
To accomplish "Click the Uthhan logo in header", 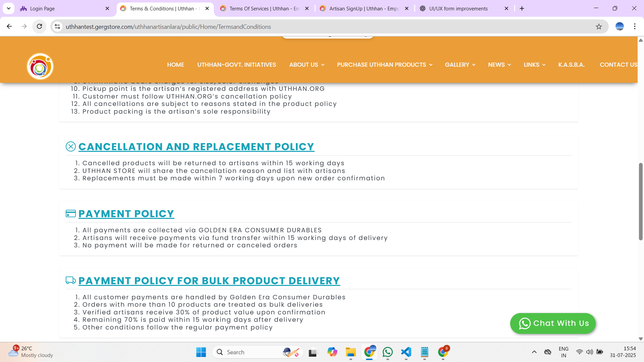I will coord(40,66).
